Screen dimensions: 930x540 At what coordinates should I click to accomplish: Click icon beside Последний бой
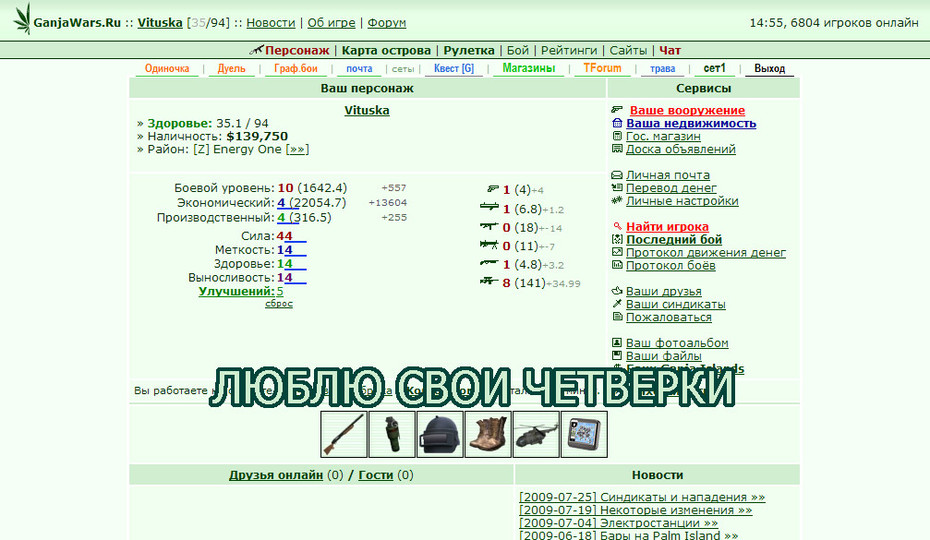coord(617,239)
